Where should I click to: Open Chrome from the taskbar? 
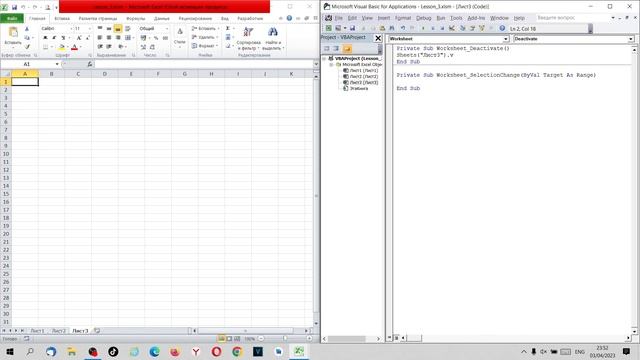click(x=237, y=351)
